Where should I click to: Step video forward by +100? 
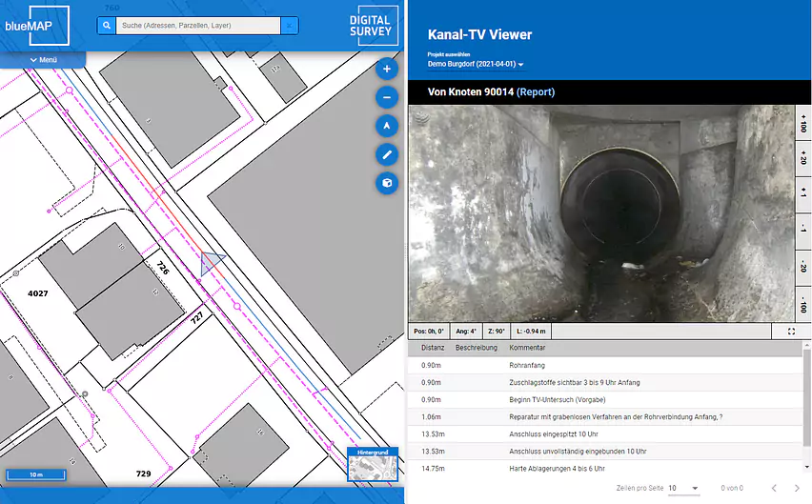pyautogui.click(x=803, y=125)
